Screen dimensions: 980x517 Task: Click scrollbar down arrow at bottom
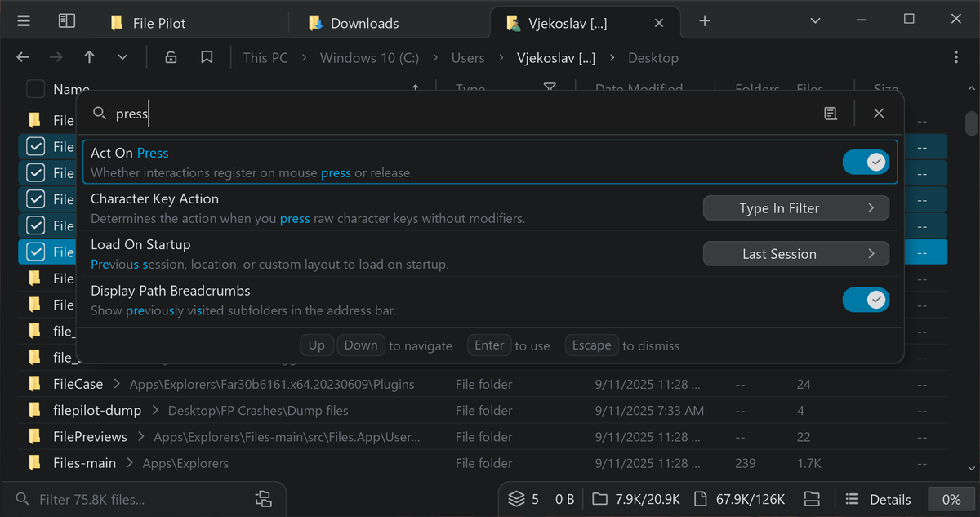(971, 469)
